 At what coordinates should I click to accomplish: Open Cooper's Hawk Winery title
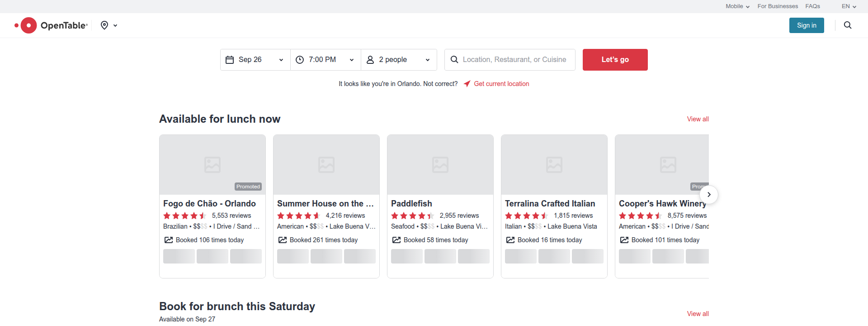[x=663, y=204]
